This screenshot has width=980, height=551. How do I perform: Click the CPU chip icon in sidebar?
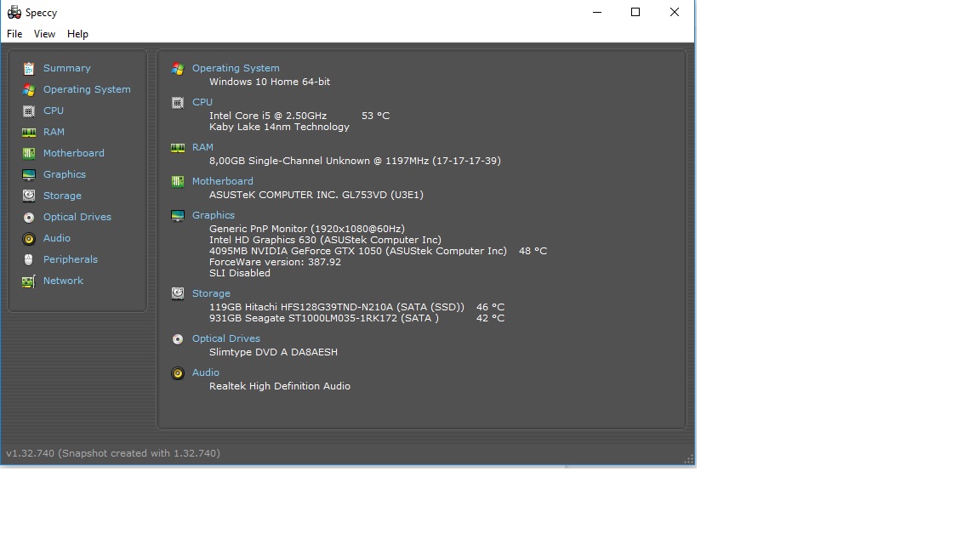pyautogui.click(x=29, y=111)
